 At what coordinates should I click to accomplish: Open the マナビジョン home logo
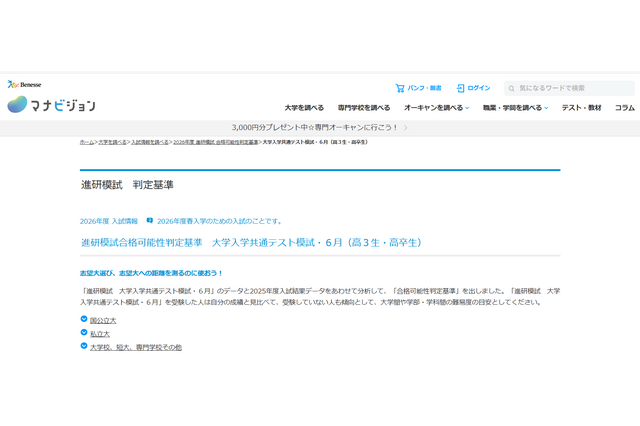tap(51, 105)
